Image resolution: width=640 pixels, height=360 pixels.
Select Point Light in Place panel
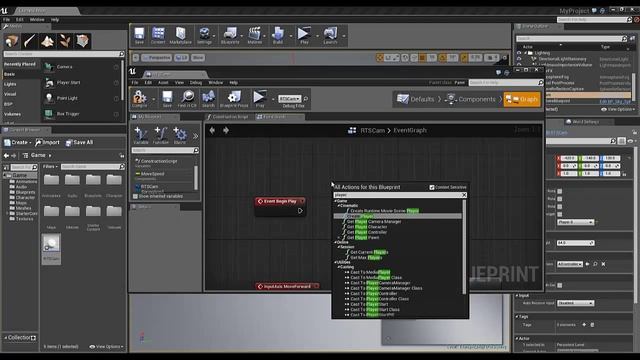coord(82,98)
